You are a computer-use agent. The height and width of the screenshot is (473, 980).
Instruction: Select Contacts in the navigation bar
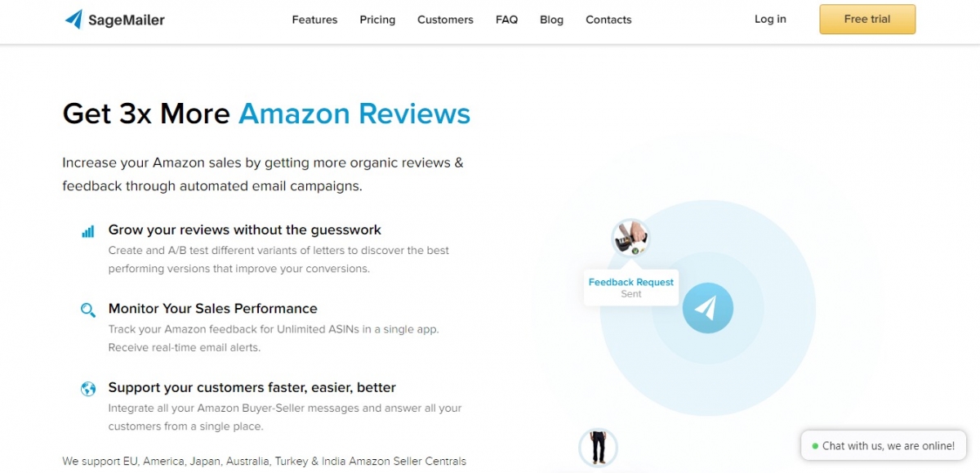608,20
